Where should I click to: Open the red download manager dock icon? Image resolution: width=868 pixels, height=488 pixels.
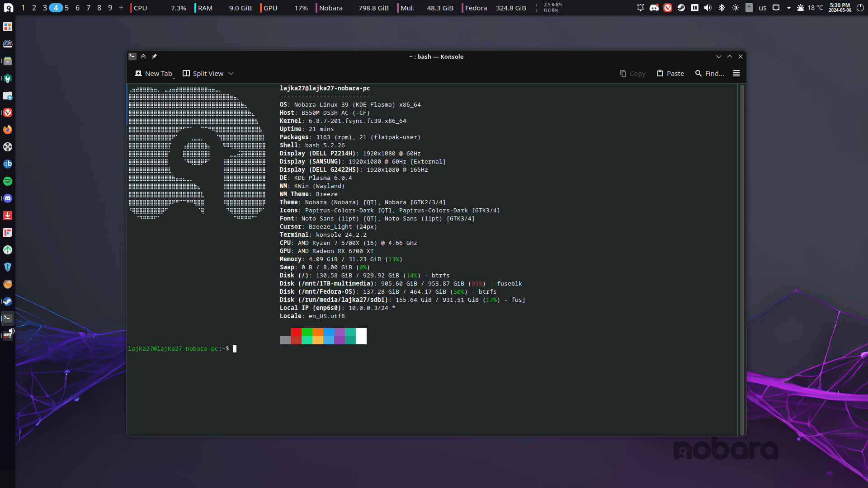(x=8, y=216)
